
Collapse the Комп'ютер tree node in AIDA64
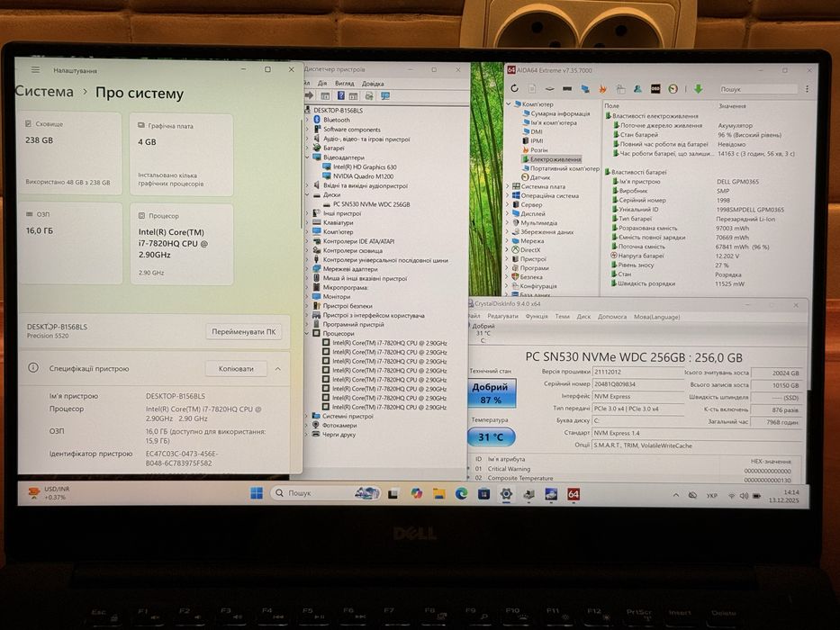pyautogui.click(x=509, y=103)
